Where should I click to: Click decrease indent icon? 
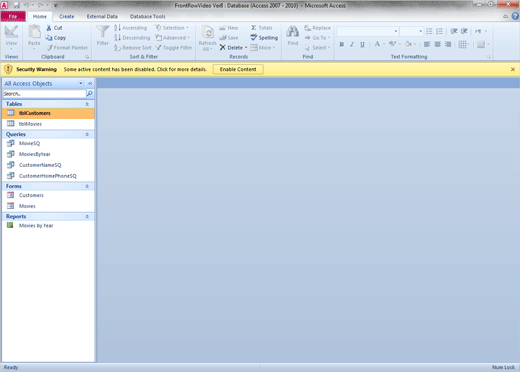tap(454, 31)
